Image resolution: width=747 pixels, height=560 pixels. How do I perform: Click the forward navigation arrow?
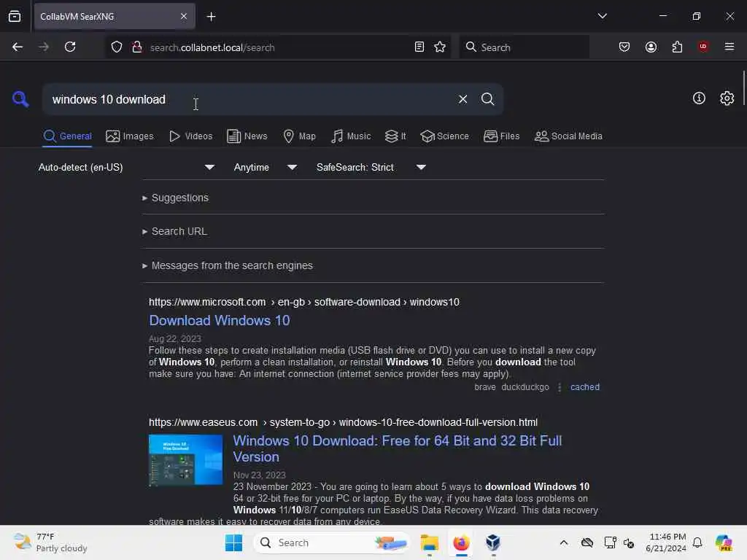click(43, 47)
